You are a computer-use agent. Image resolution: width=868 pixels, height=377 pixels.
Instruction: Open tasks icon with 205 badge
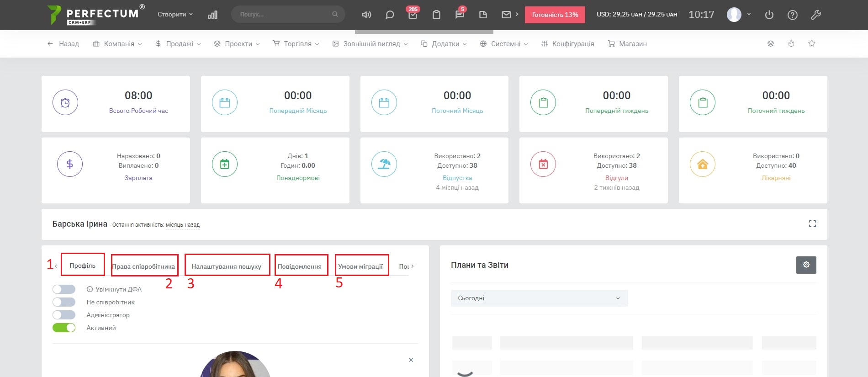point(413,15)
